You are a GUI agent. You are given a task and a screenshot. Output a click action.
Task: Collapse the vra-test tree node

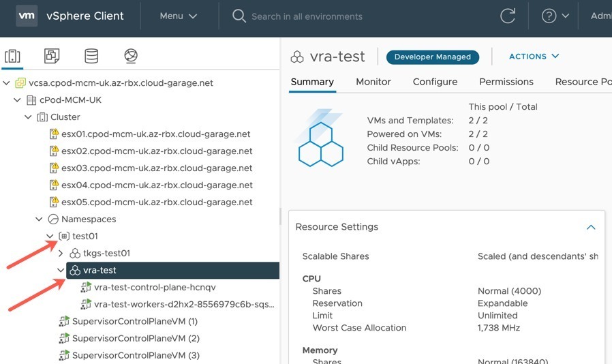click(61, 270)
